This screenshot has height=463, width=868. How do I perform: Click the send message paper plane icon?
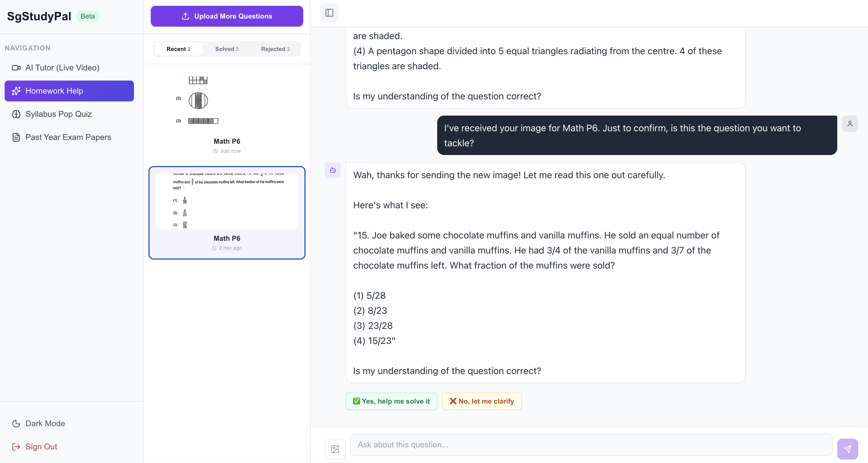[x=847, y=449]
